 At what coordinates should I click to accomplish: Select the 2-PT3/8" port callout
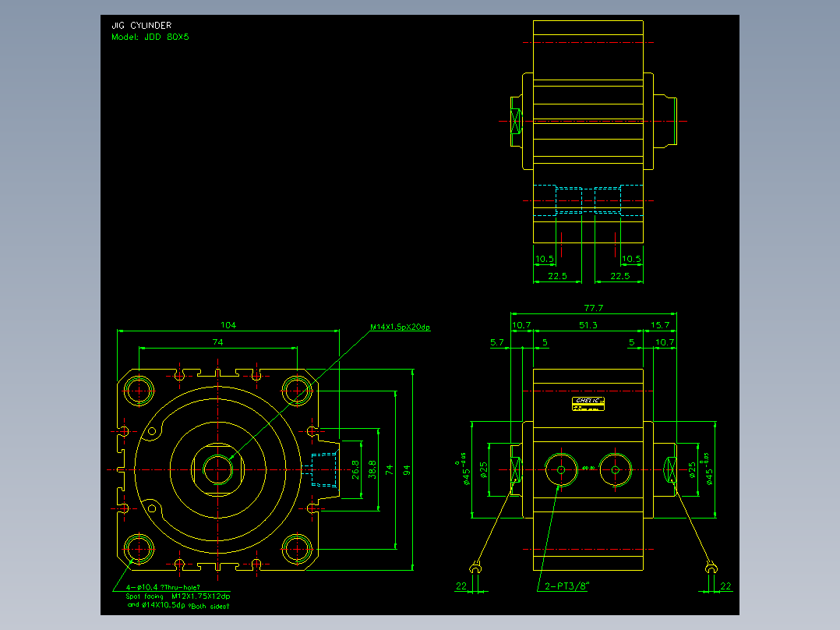[x=566, y=586]
